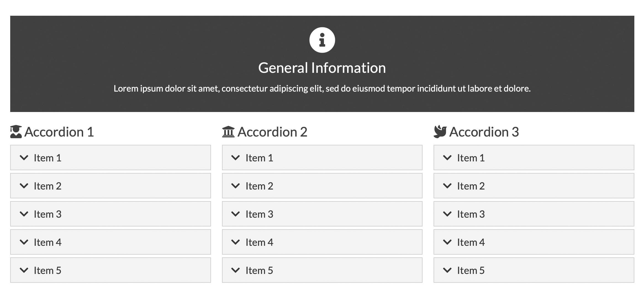644x304 pixels.
Task: Click the Lorem ipsum banner description text
Action: 322,89
